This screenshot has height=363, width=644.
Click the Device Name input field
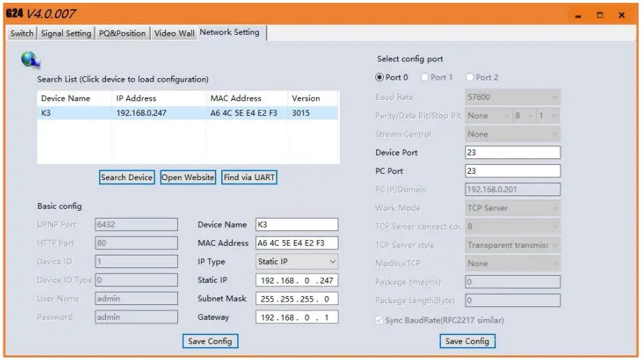(297, 225)
